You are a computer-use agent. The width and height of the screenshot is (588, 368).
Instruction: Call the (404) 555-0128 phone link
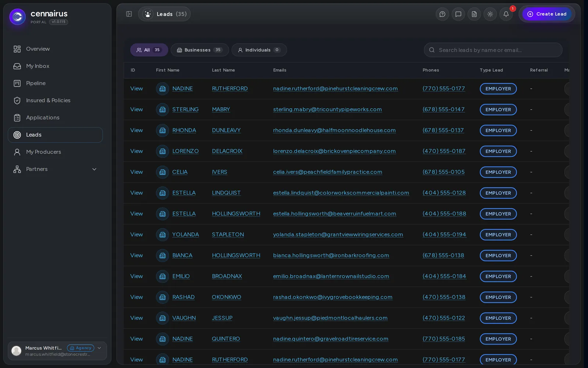(444, 193)
